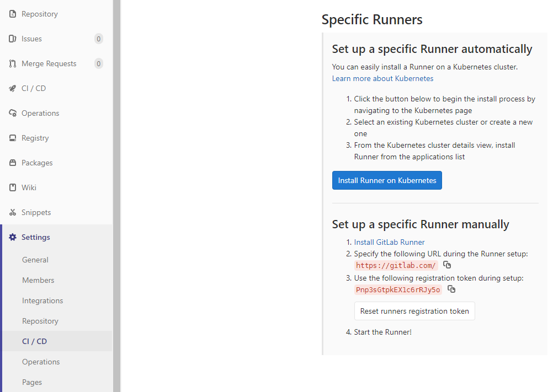The image size is (553, 392).
Task: Click the https://gitlab.com/ URL text
Action: (396, 265)
